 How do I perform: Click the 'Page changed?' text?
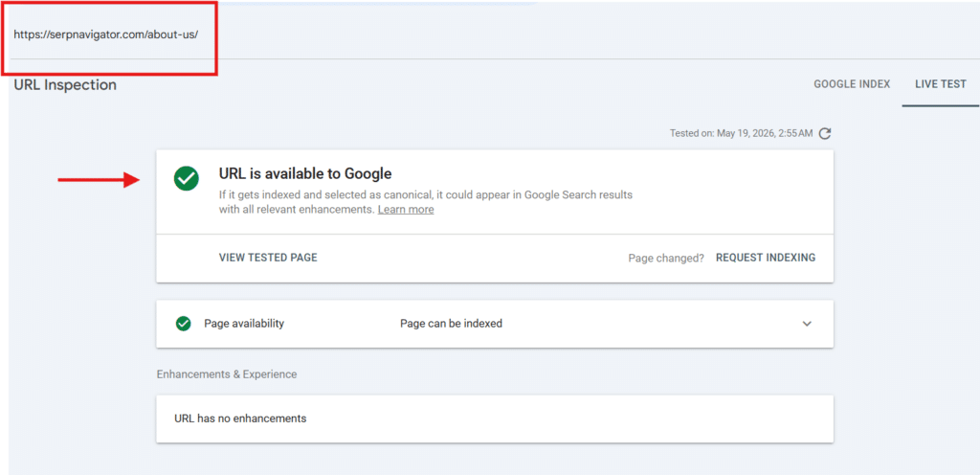click(666, 258)
